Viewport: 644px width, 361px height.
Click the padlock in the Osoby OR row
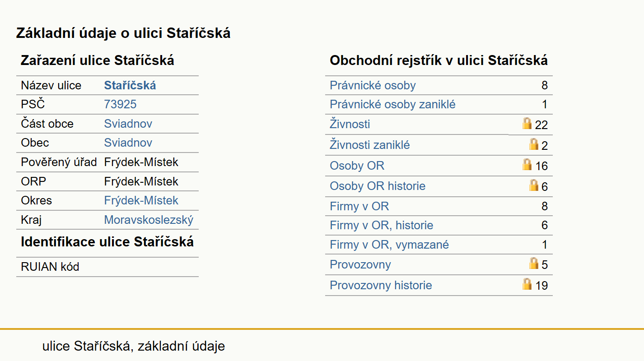[527, 164]
